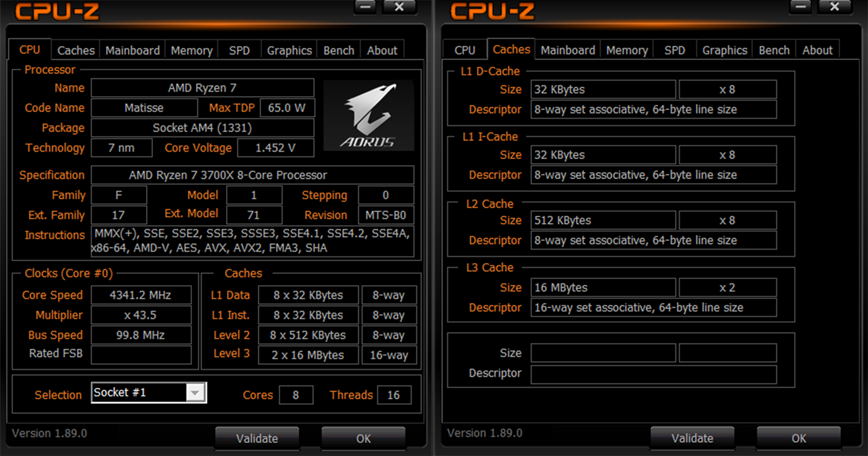The image size is (868, 456).
Task: Click the Cores count value 8
Action: point(296,395)
